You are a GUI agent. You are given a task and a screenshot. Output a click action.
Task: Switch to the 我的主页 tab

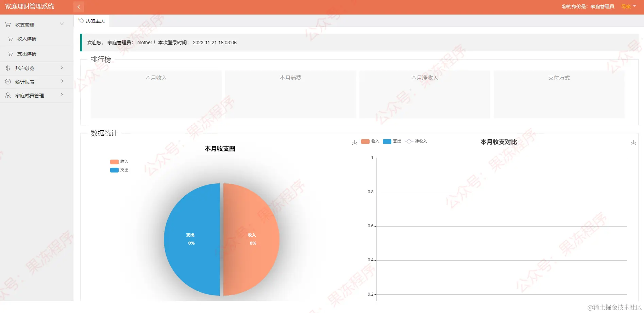92,21
